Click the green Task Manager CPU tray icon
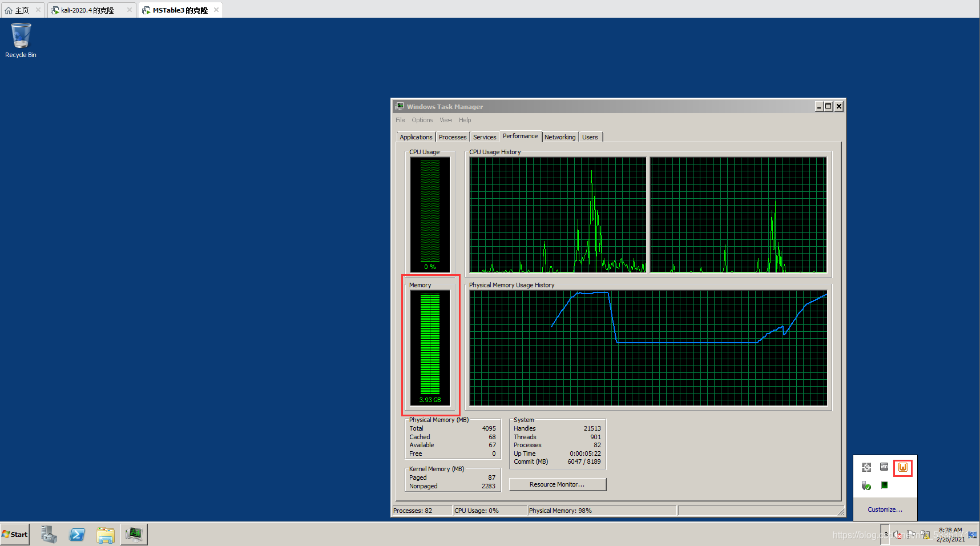This screenshot has width=980, height=546. tap(884, 485)
